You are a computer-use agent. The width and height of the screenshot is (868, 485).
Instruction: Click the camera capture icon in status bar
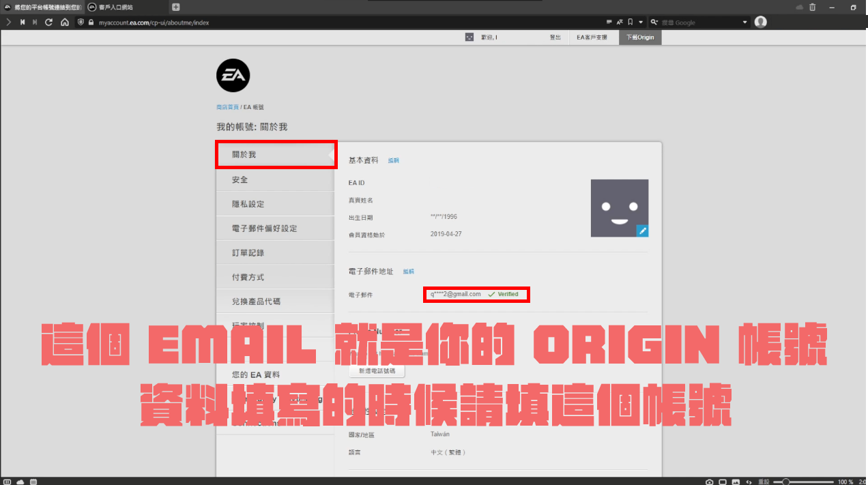(710, 482)
